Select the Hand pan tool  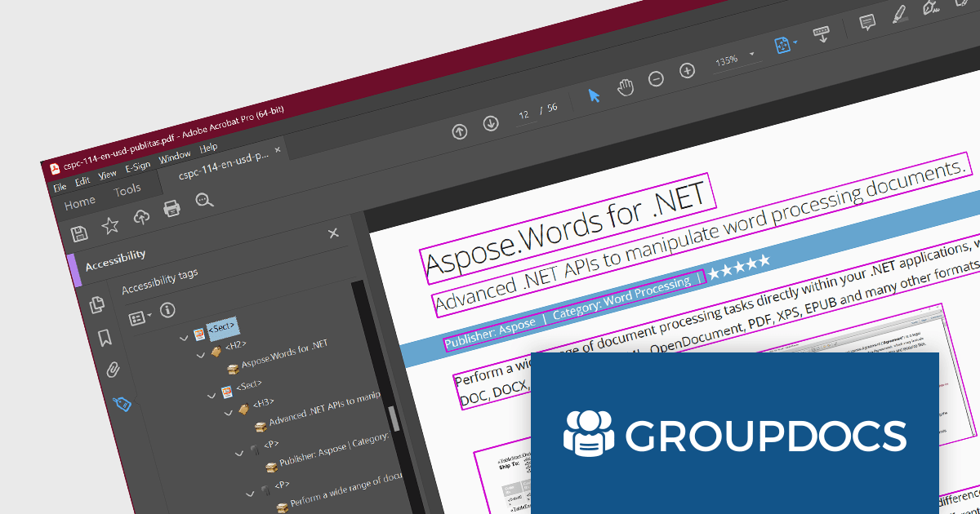[626, 87]
